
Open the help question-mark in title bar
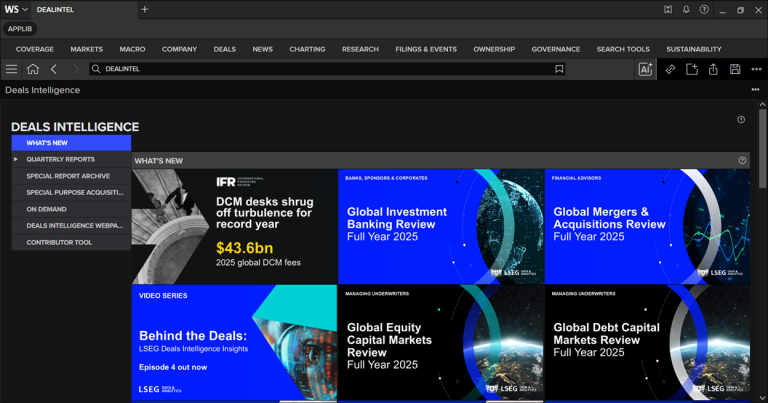(704, 9)
